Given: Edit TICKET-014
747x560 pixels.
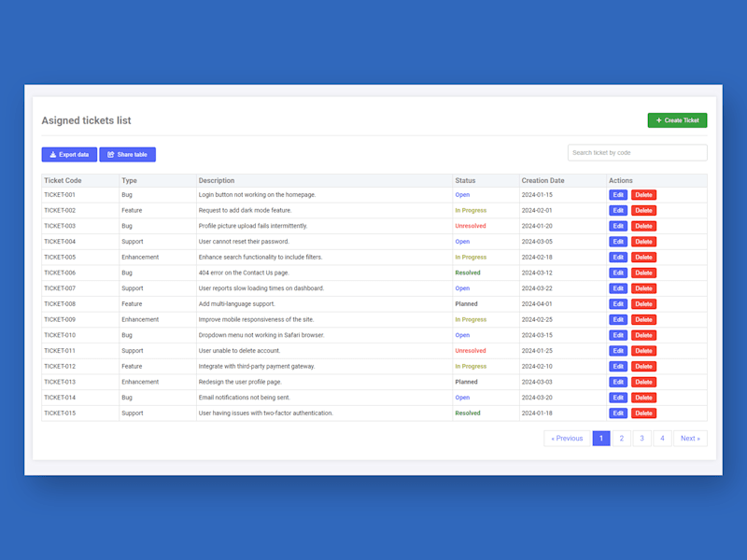Looking at the screenshot, I should pyautogui.click(x=618, y=398).
